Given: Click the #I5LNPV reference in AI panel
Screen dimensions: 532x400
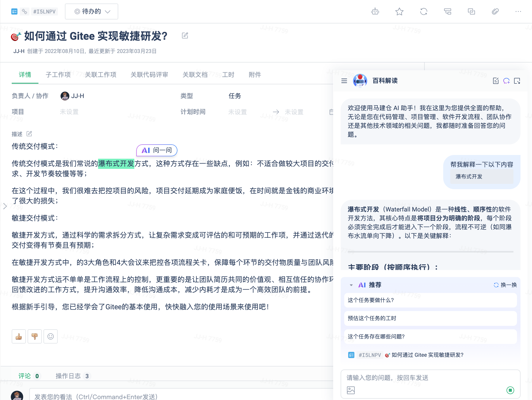Looking at the screenshot, I should tap(369, 355).
